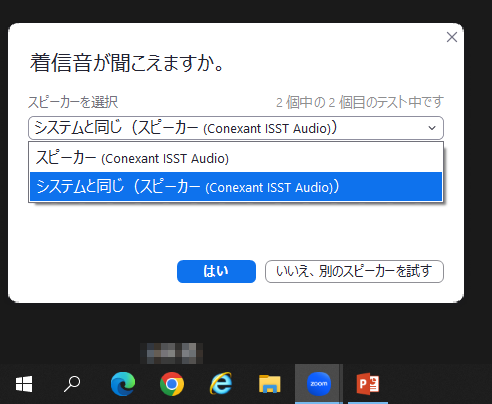Collapse list using the dropdown chevron arrow
The height and width of the screenshot is (404, 492).
(432, 128)
